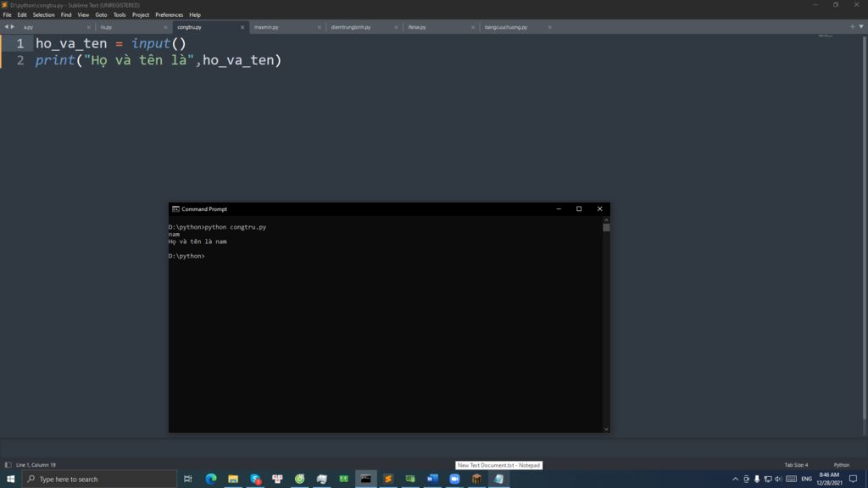Open File Explorer from taskbar
868x488 pixels.
(233, 480)
